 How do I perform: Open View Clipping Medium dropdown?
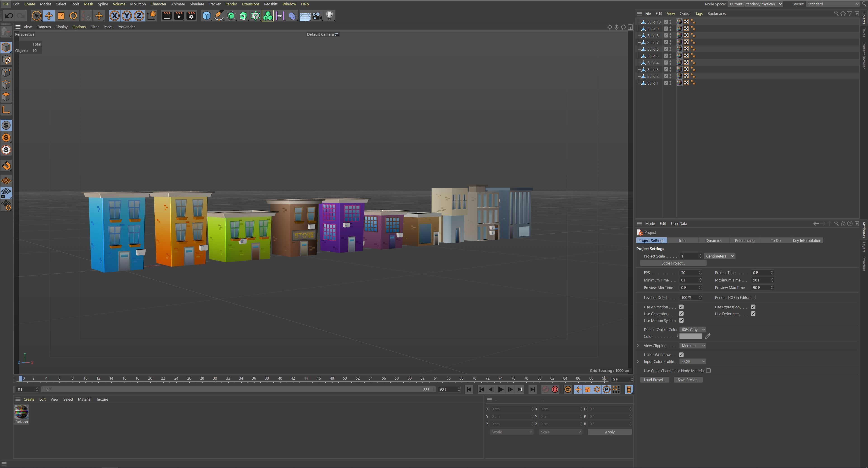tap(692, 346)
